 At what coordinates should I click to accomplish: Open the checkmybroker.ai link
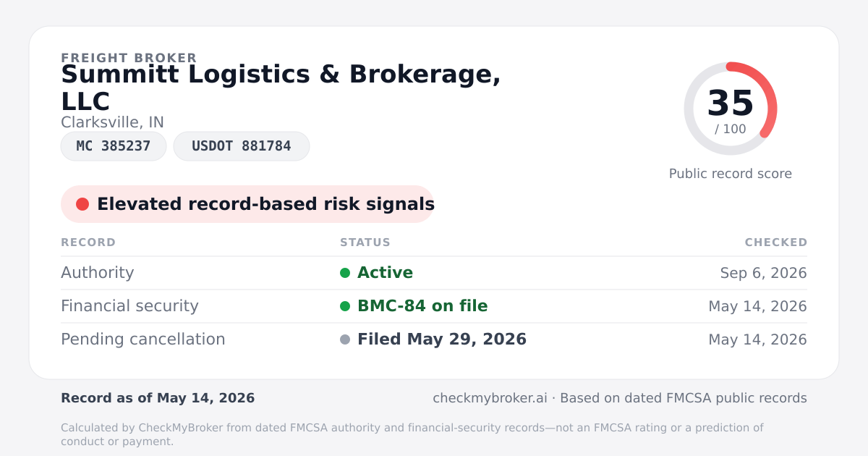click(490, 398)
